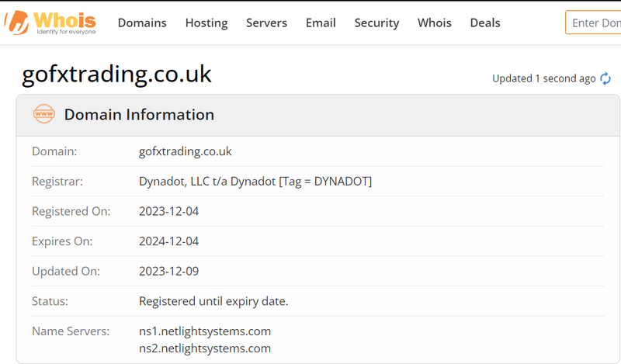
Task: Click the 'Domain:' label
Action: pyautogui.click(x=54, y=151)
